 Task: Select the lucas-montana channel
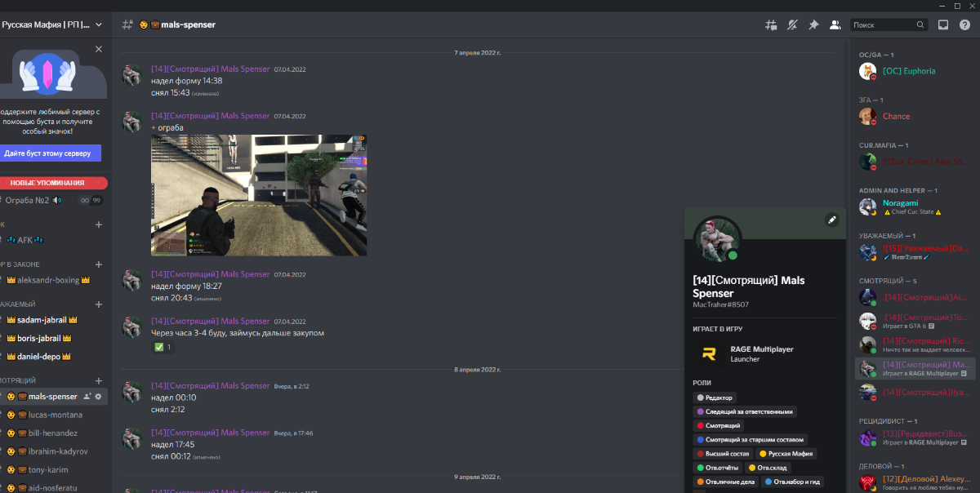56,415
